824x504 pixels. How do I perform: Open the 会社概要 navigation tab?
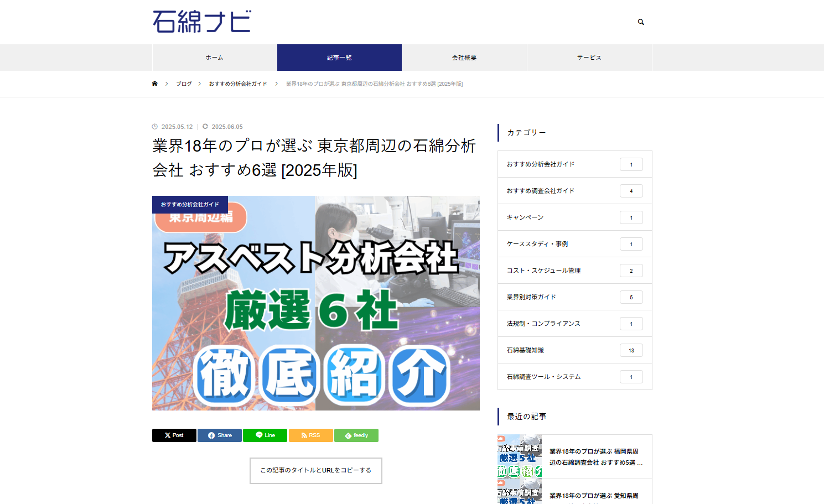(464, 57)
